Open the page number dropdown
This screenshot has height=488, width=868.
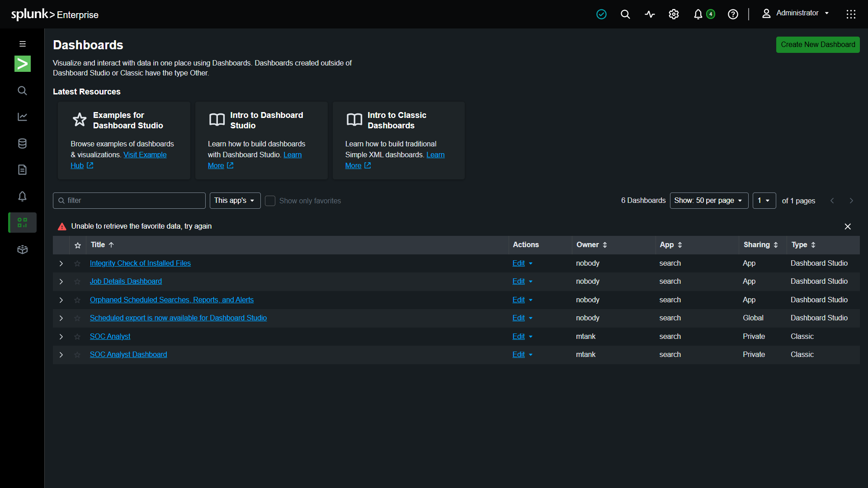(764, 201)
